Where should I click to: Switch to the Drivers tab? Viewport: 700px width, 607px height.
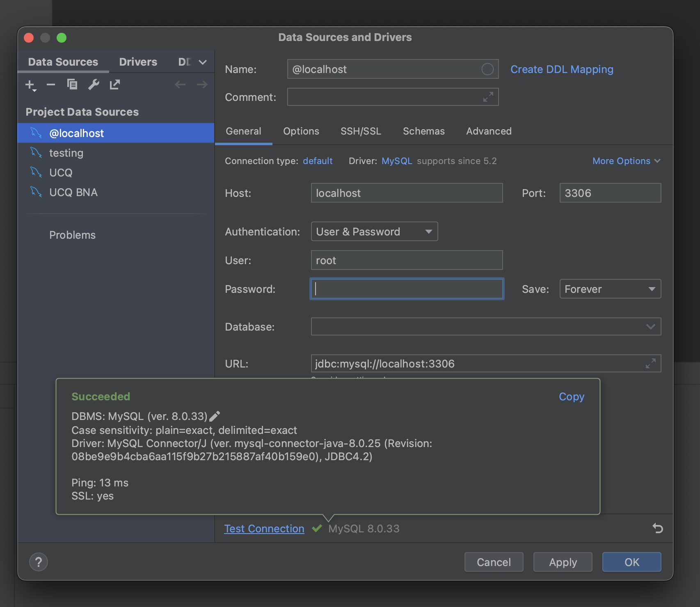(138, 62)
